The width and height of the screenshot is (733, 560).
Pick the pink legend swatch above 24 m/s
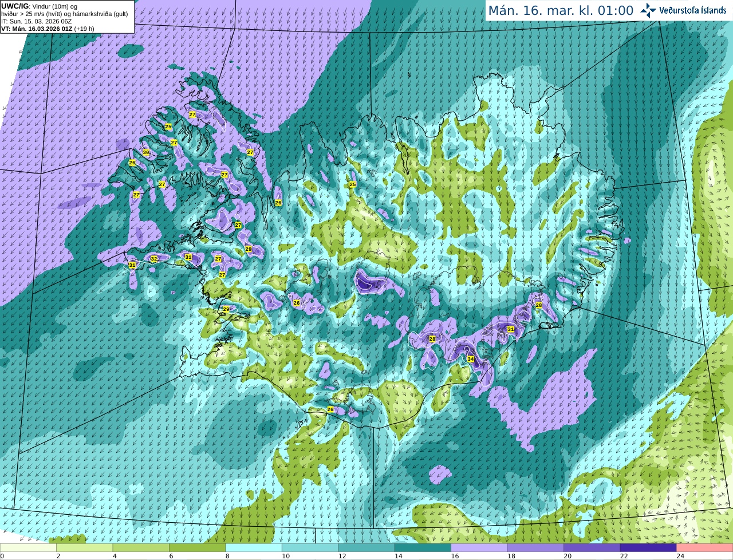pos(704,547)
